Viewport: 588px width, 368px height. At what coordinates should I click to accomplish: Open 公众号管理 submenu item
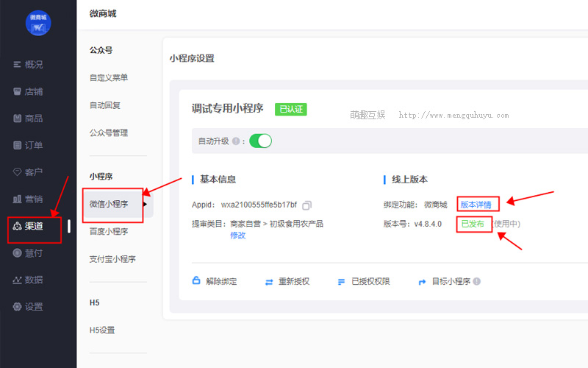(x=109, y=133)
